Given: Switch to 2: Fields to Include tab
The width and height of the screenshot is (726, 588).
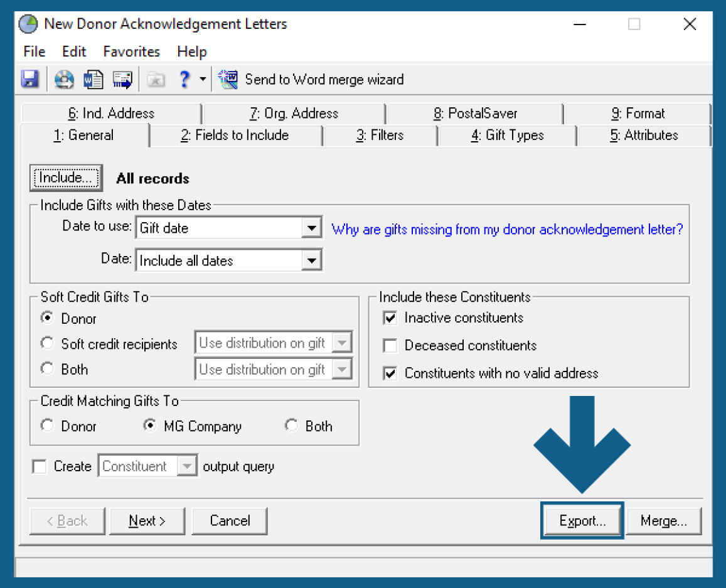Looking at the screenshot, I should point(235,135).
